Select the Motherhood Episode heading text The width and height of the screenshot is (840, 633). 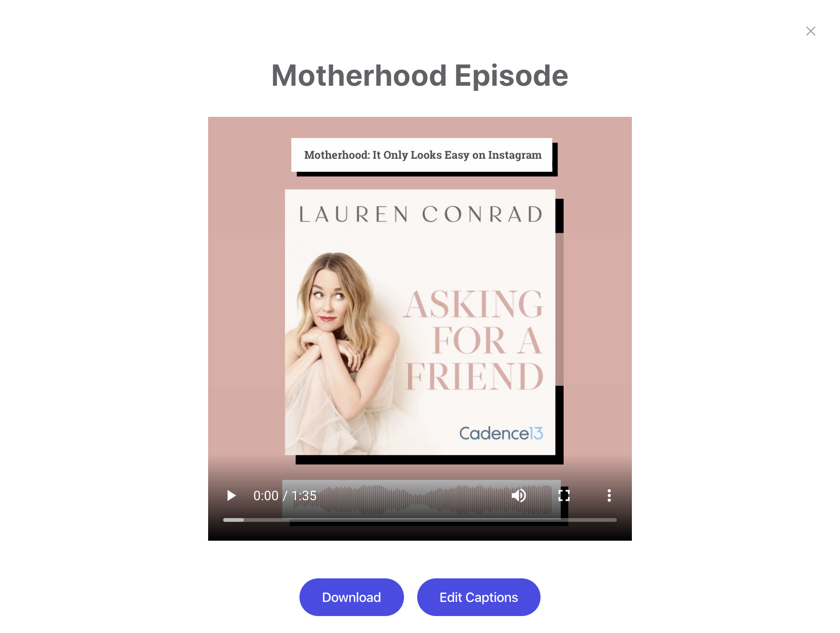coord(420,76)
